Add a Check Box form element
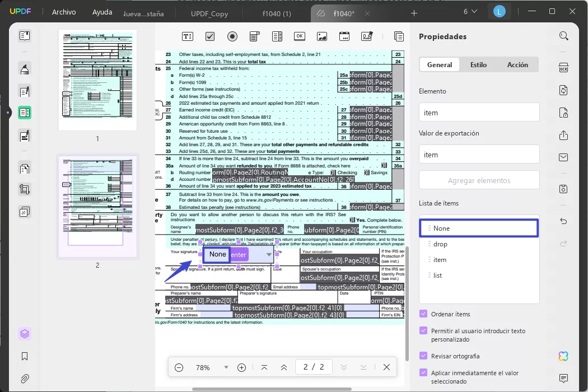The image size is (588, 392). pyautogui.click(x=210, y=36)
